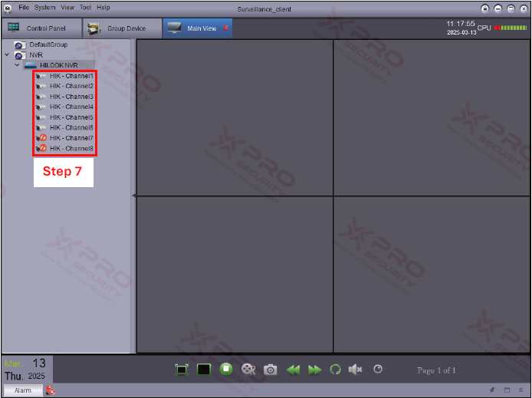Select HILOOK NVR device in tree
The image size is (532, 398).
tap(59, 65)
